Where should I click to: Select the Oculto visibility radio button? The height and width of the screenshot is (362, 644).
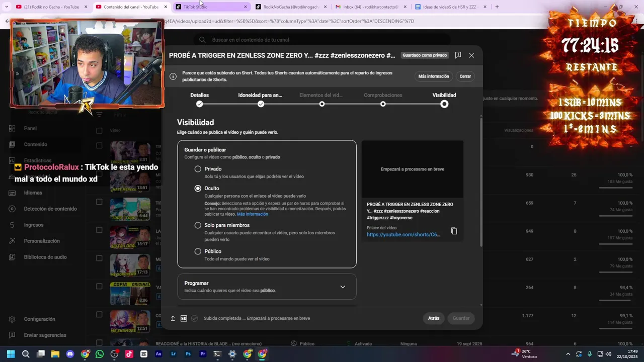pos(198,188)
